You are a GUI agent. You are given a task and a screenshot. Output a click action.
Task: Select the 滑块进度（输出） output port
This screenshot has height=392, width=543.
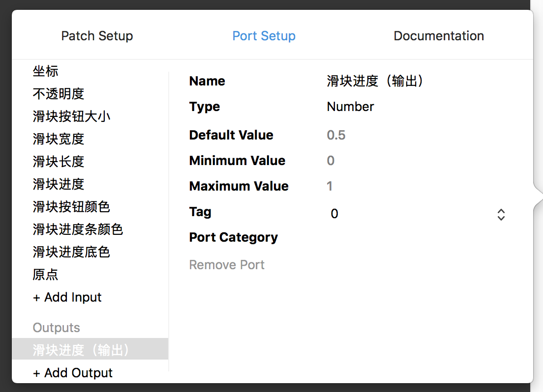(81, 350)
